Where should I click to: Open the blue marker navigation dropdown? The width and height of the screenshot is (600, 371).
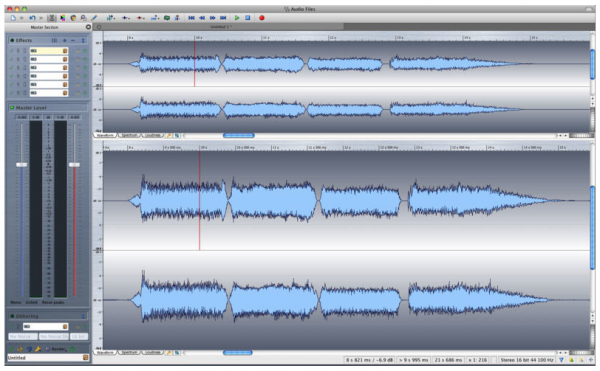click(x=126, y=18)
